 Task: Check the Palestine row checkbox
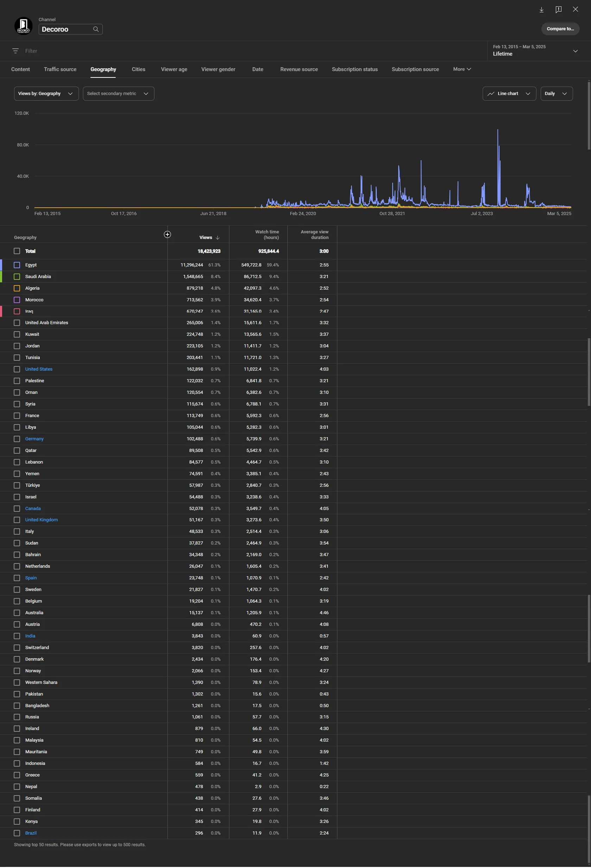tap(17, 381)
